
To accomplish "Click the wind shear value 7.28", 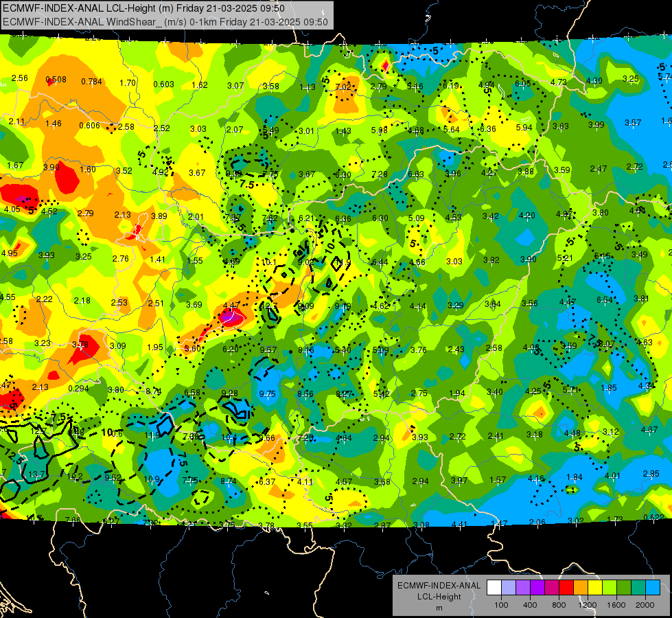I will tap(380, 174).
